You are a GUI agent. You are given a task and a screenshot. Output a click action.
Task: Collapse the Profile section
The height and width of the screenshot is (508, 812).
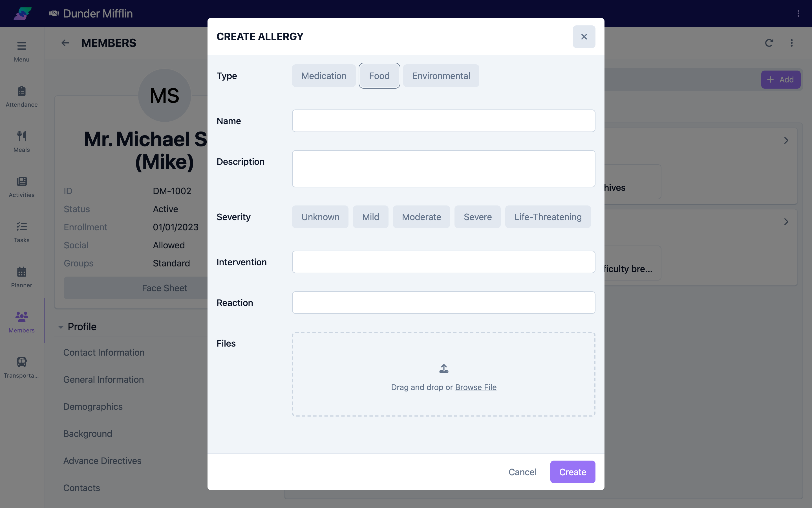click(61, 327)
